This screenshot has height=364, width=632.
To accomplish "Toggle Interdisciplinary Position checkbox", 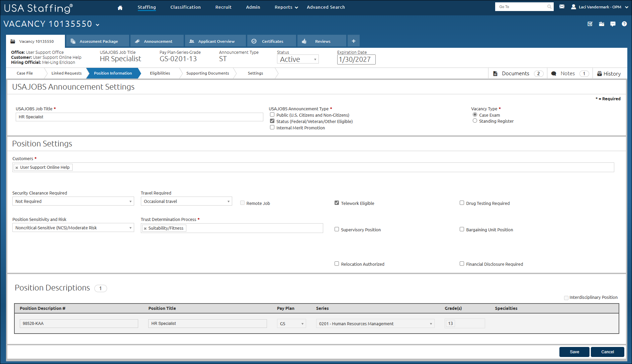I will coord(566,297).
